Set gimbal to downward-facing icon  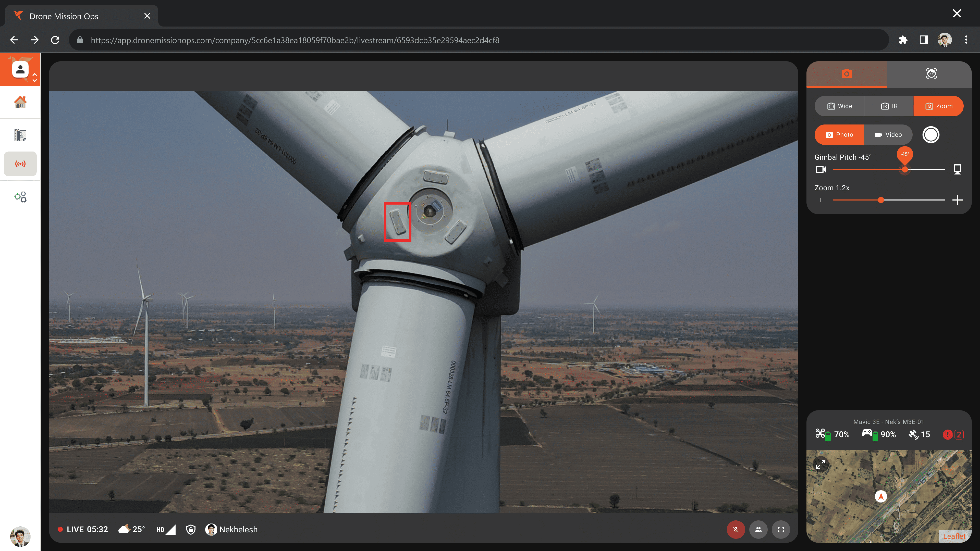pos(957,170)
